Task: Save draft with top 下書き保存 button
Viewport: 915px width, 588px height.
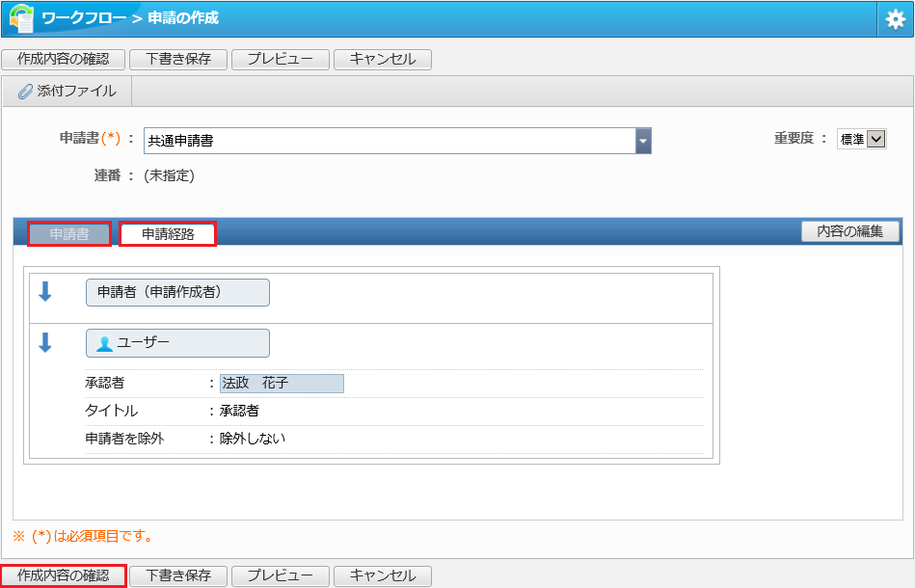Action: click(x=178, y=59)
